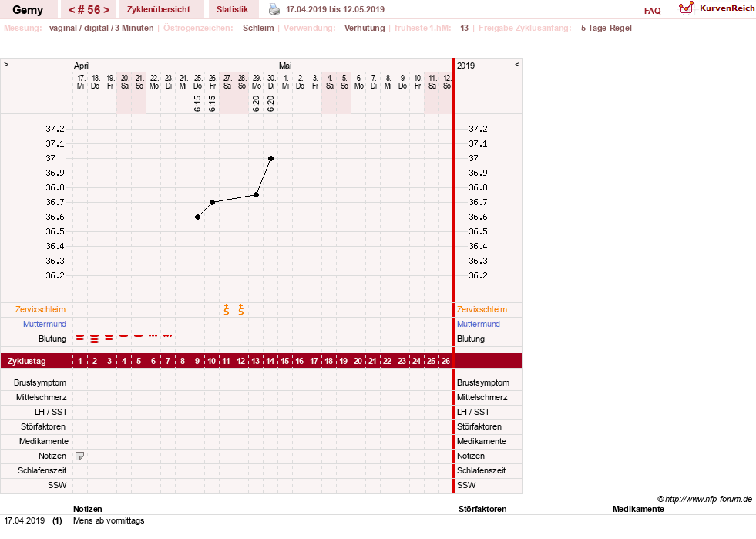
Task: Click temperature point at 36.6 on day 9
Action: (x=198, y=217)
